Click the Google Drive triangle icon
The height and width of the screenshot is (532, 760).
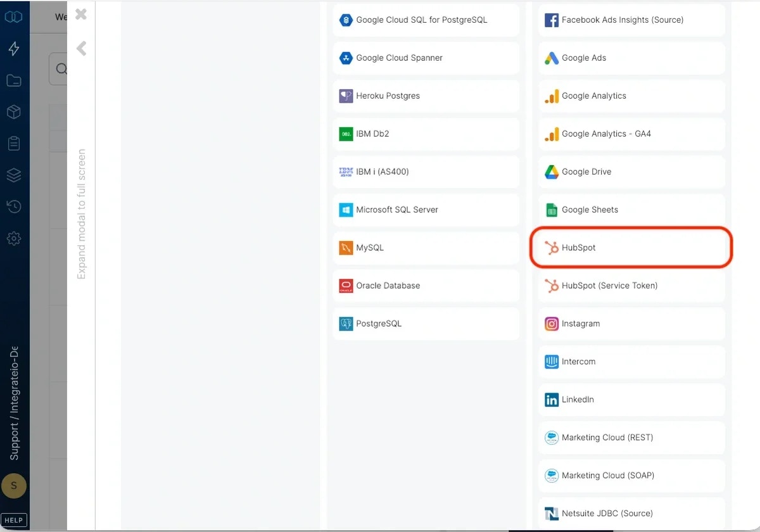point(552,172)
